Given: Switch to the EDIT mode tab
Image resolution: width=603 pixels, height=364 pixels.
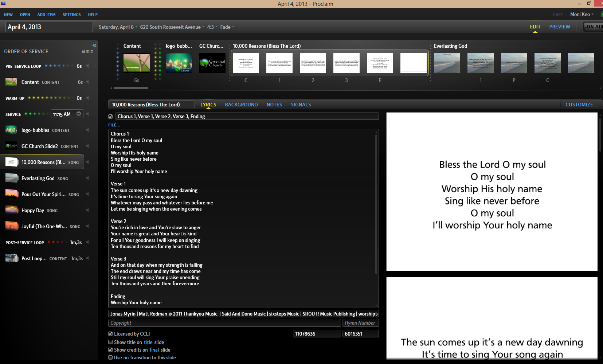Looking at the screenshot, I should tap(535, 27).
